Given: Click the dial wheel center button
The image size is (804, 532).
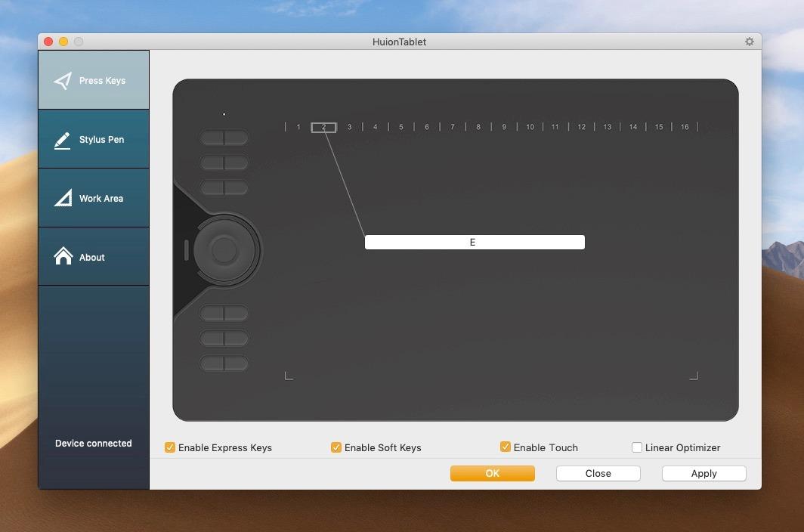Looking at the screenshot, I should (224, 249).
